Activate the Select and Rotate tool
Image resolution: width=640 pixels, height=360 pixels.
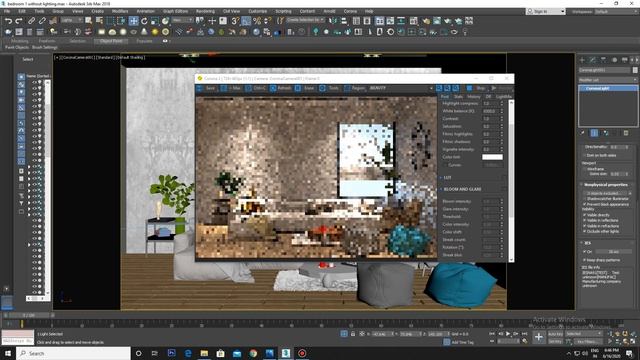pyautogui.click(x=144, y=20)
